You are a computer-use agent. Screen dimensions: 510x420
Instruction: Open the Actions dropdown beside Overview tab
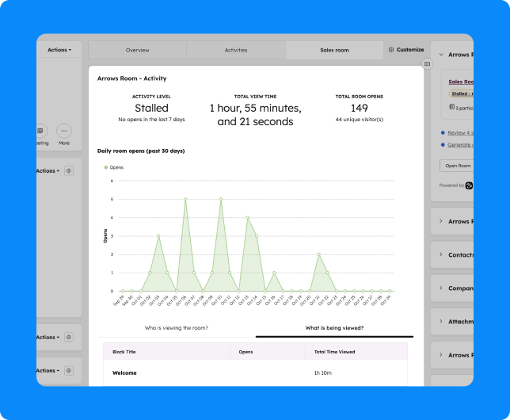[x=59, y=50]
